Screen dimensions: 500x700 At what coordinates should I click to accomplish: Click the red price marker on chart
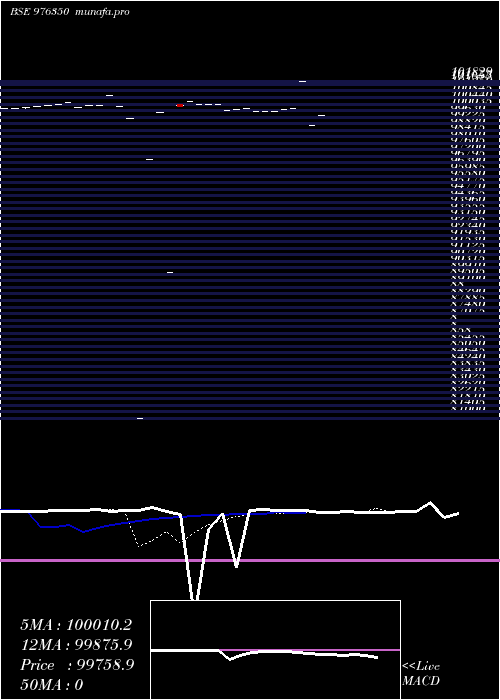click(x=180, y=106)
